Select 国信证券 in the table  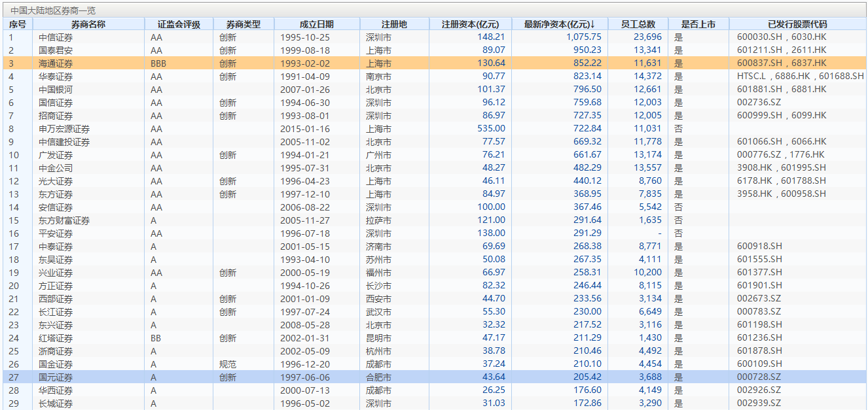tap(56, 103)
